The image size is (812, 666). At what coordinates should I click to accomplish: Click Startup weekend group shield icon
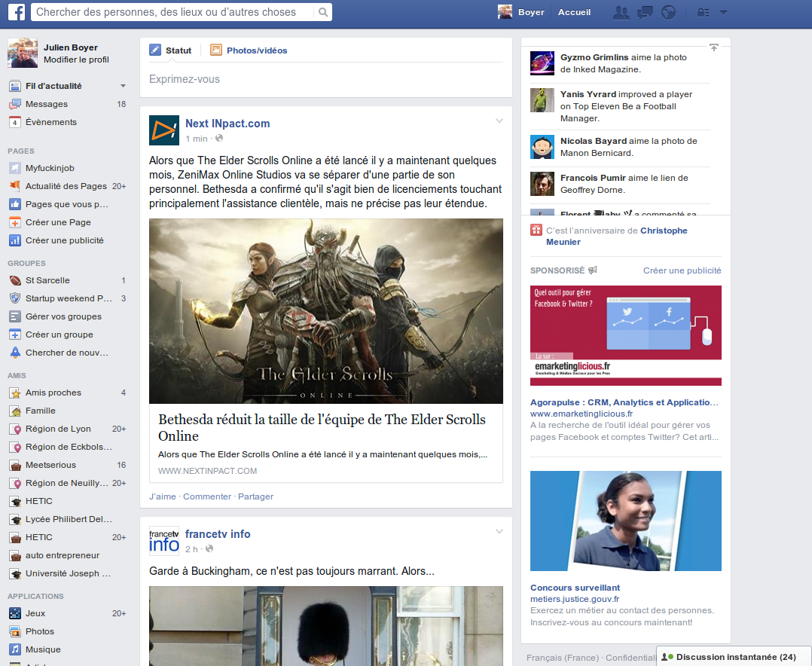tap(15, 298)
